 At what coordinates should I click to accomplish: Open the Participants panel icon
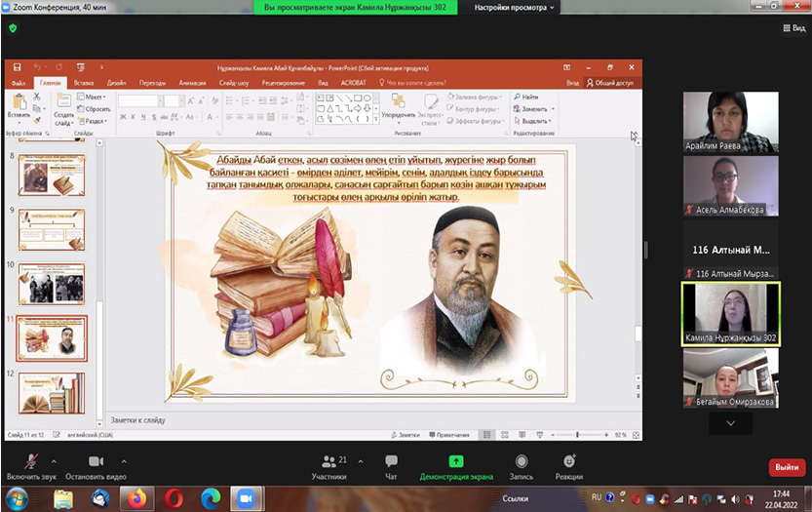329,460
